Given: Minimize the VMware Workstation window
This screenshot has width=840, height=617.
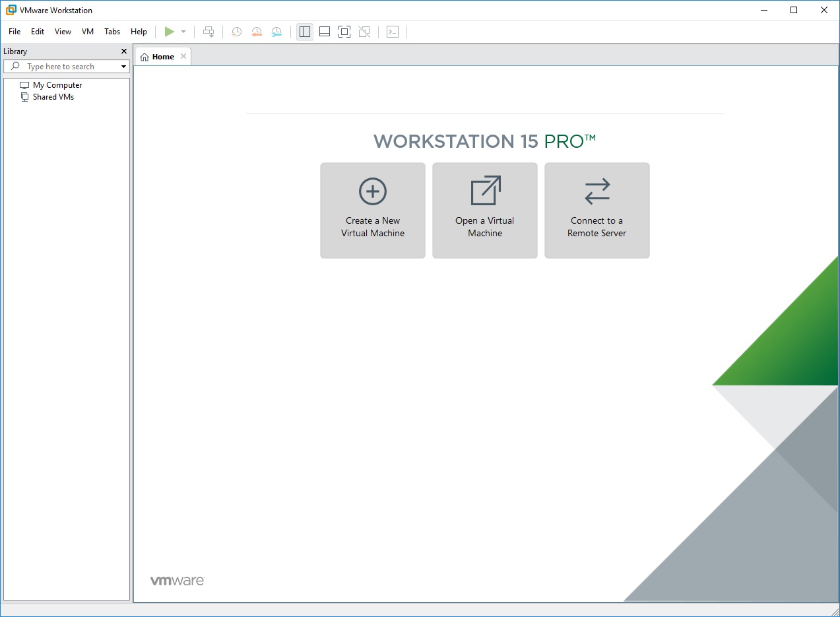Looking at the screenshot, I should pyautogui.click(x=763, y=10).
